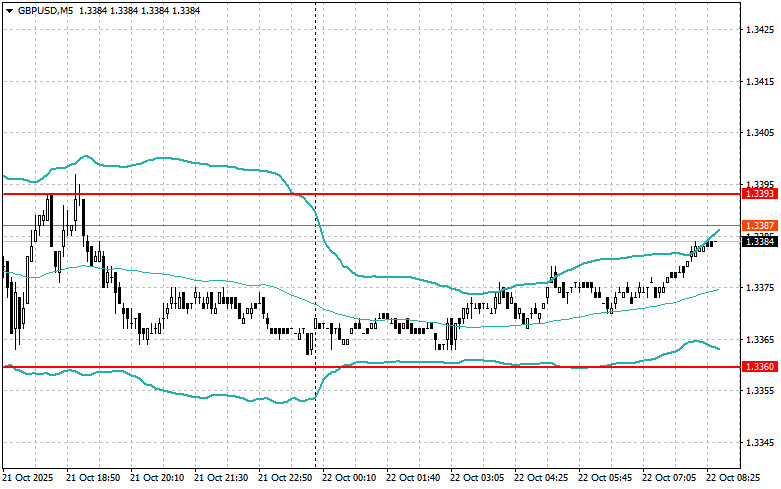Click the 1.3415 price axis value

click(x=760, y=81)
